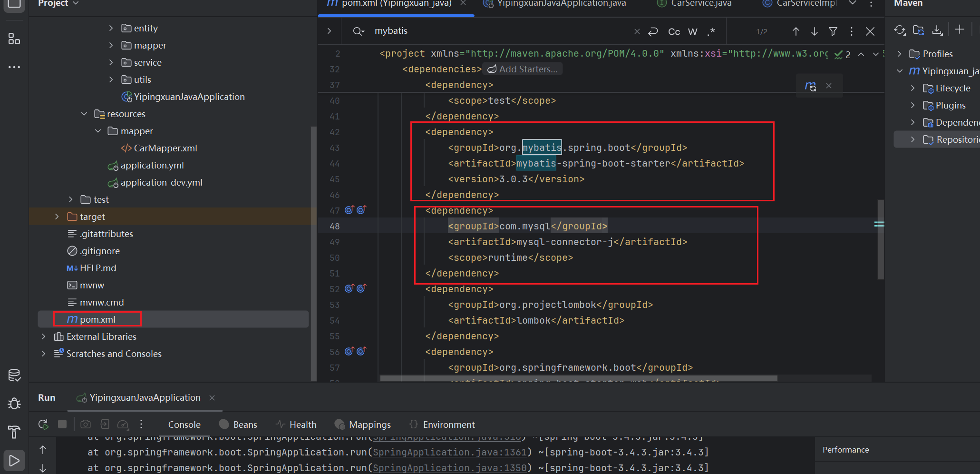Screen dimensions: 980x474
Task: Open the Debug tool window bug icon
Action: 14,404
